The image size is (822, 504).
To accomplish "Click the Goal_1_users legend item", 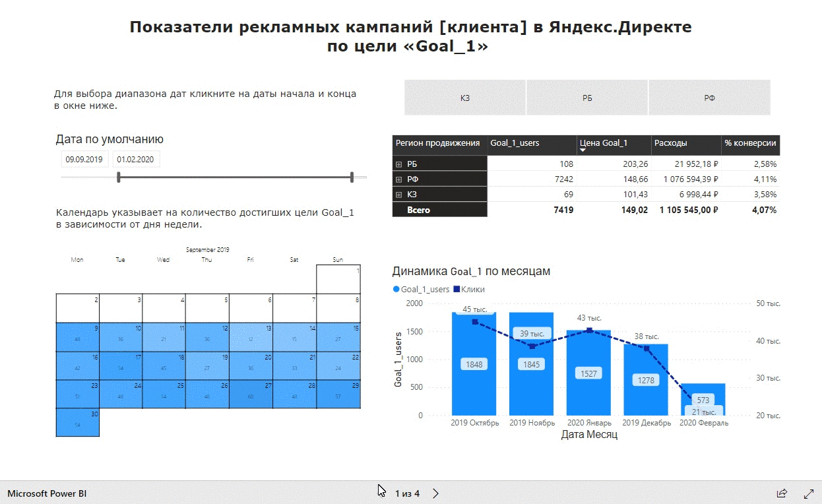I will tap(421, 289).
